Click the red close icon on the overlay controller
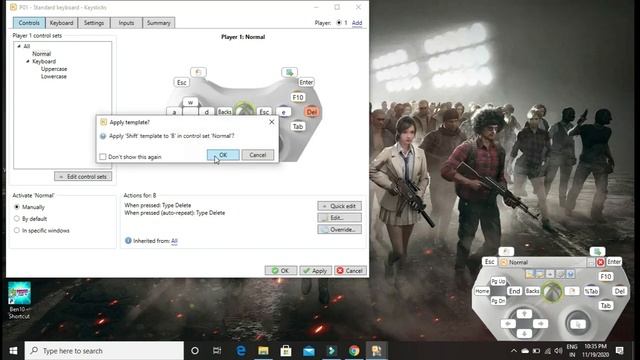Screen dimensions: 640x360 [x=600, y=262]
